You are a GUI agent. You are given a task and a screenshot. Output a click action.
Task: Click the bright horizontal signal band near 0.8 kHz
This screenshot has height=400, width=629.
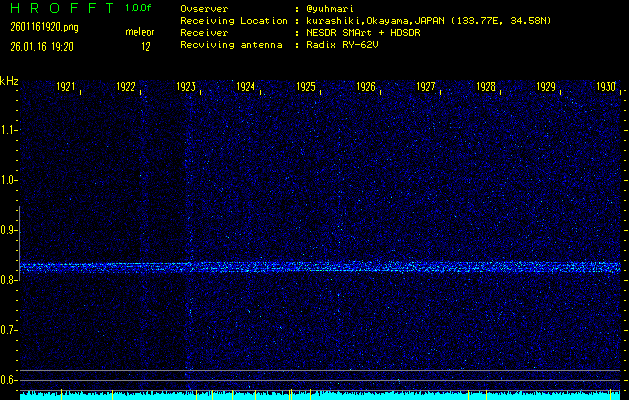(320, 267)
